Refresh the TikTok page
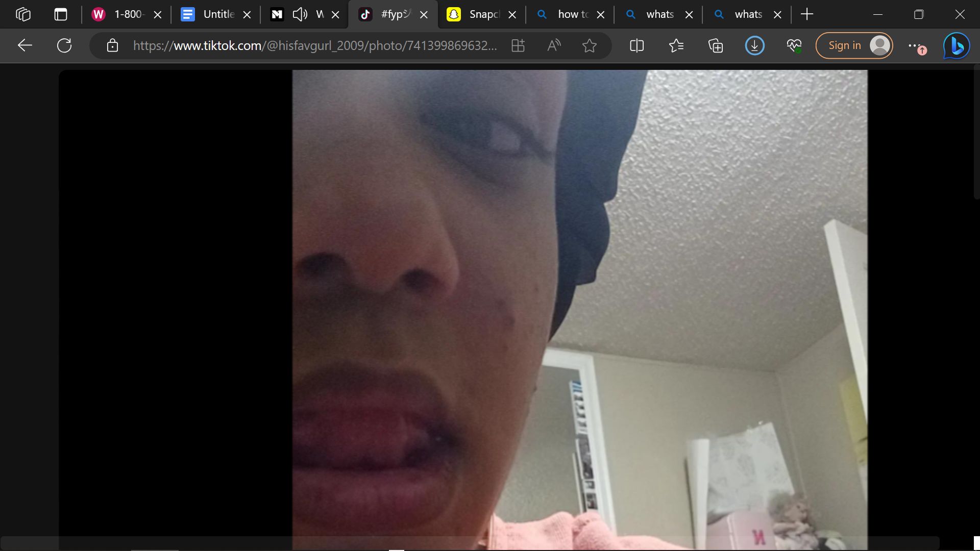The height and width of the screenshot is (551, 980). [64, 45]
